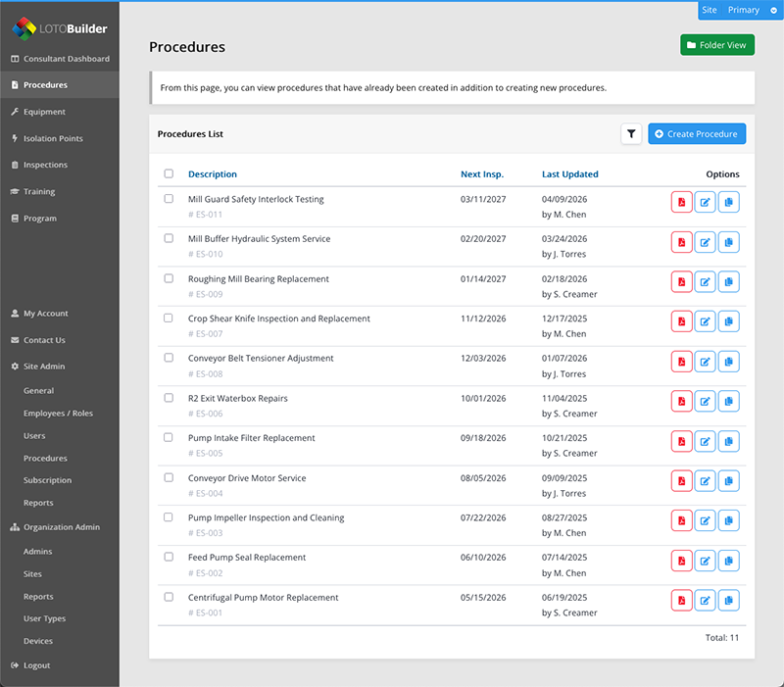The width and height of the screenshot is (784, 687).
Task: Sort by Next Insp. column
Action: coord(482,174)
